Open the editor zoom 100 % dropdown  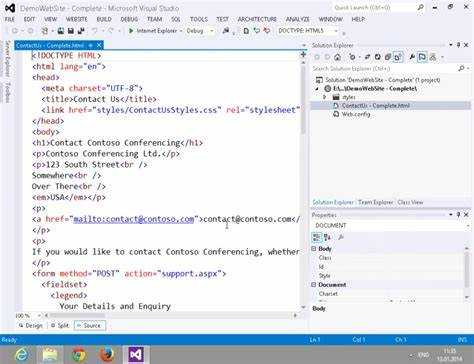[x=39, y=315]
